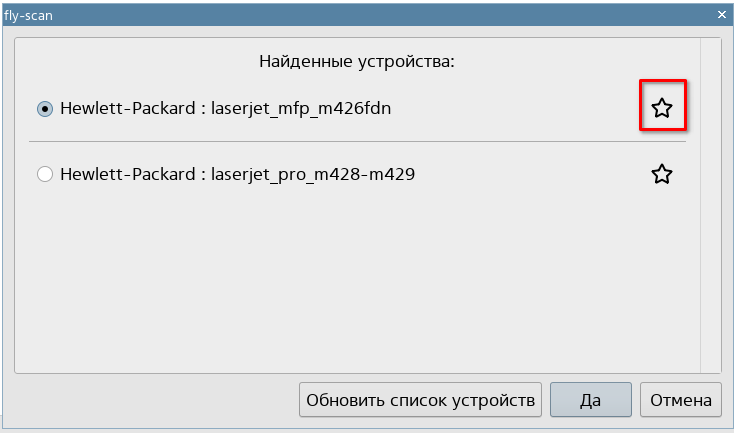Viewport: 735px width, 433px height.
Task: Click blank row space left of the first star
Action: (x=520, y=108)
